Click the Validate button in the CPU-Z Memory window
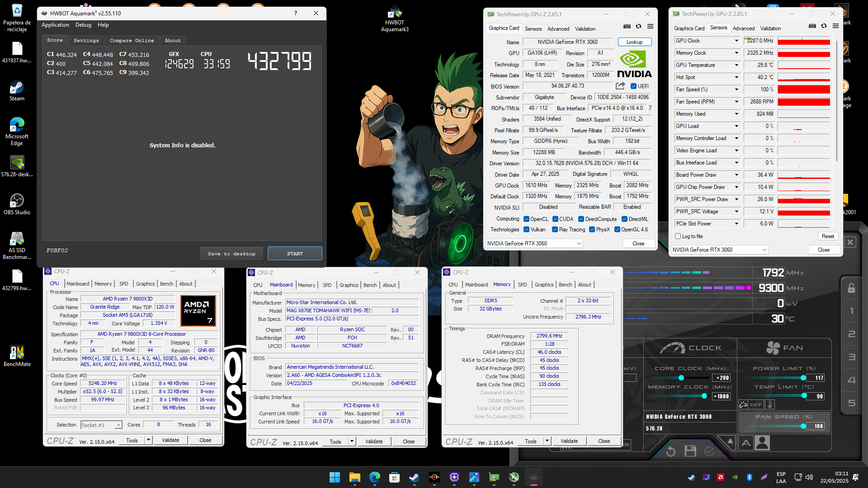The height and width of the screenshot is (488, 868). [569, 441]
